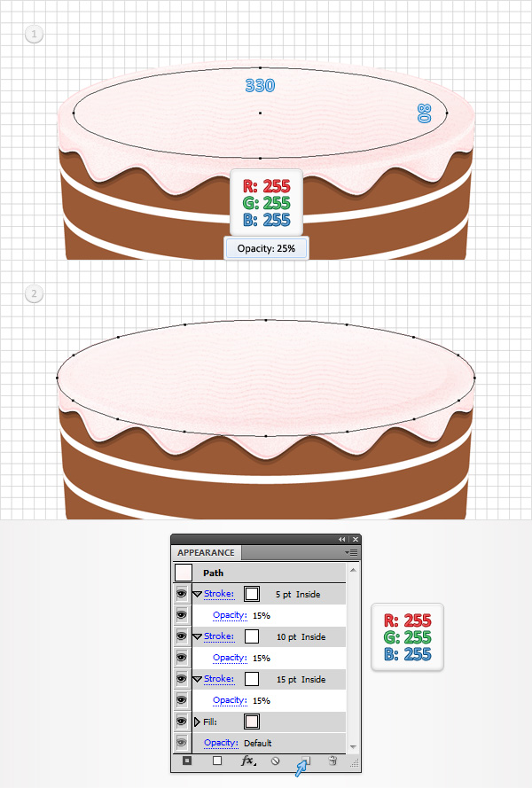Click the Add New Stroke icon
This screenshot has width=532, height=788.
pos(187,761)
